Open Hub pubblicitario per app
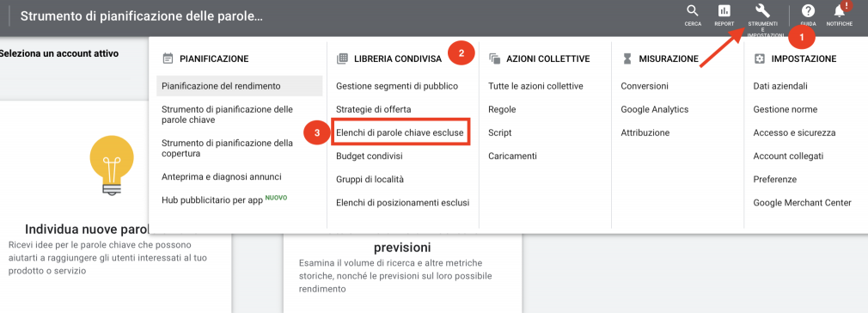Image resolution: width=868 pixels, height=313 pixels. (212, 200)
